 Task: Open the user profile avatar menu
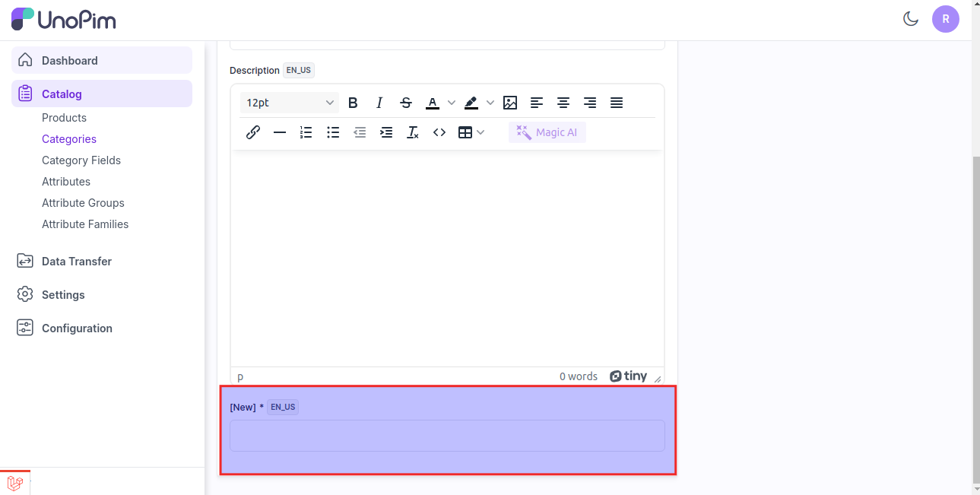click(x=946, y=19)
